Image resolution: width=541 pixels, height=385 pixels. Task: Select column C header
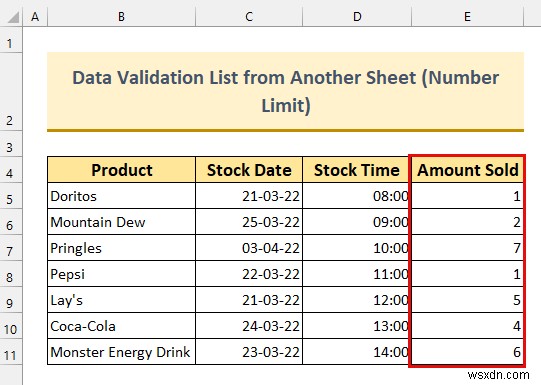coord(249,17)
